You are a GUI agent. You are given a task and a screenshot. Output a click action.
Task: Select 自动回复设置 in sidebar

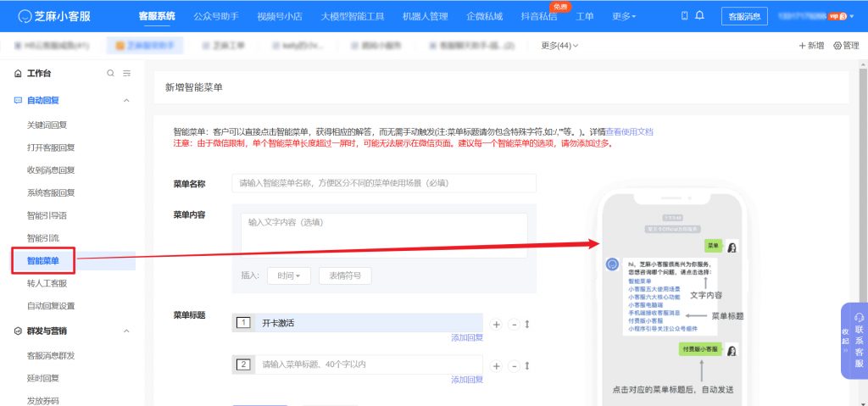coord(51,306)
